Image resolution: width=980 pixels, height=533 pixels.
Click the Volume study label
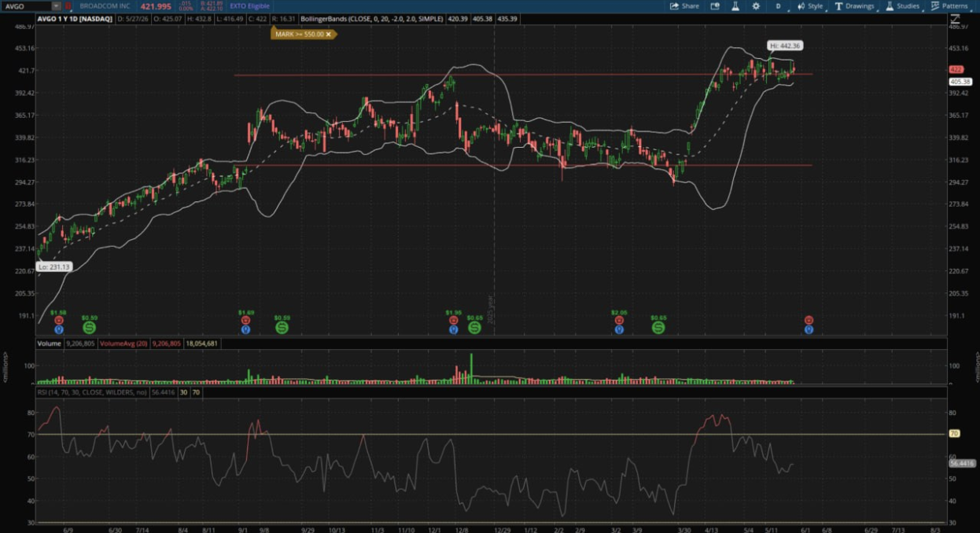pos(49,344)
